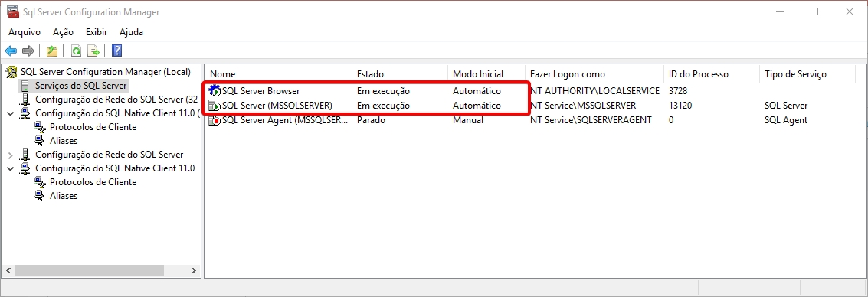The width and height of the screenshot is (868, 297).
Task: Collapse the first Configuração do SQL Native Client 11.0 node
Action: tap(10, 113)
